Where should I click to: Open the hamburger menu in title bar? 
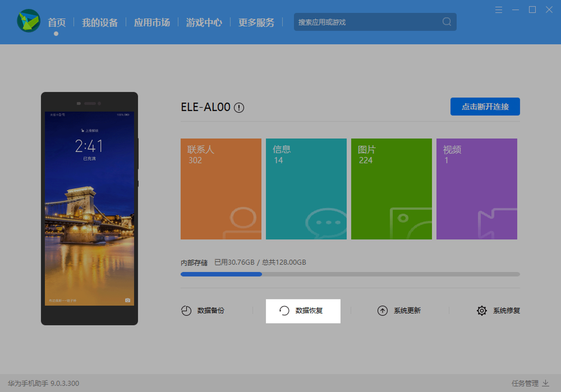(499, 10)
